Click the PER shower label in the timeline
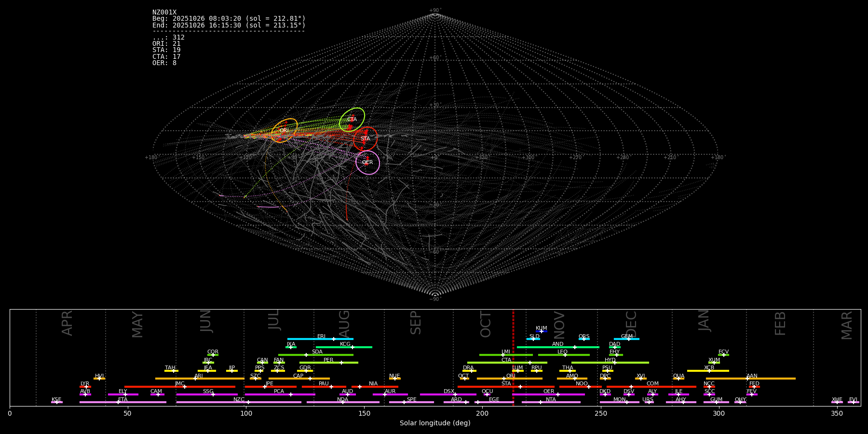868x434 pixels. [x=328, y=360]
